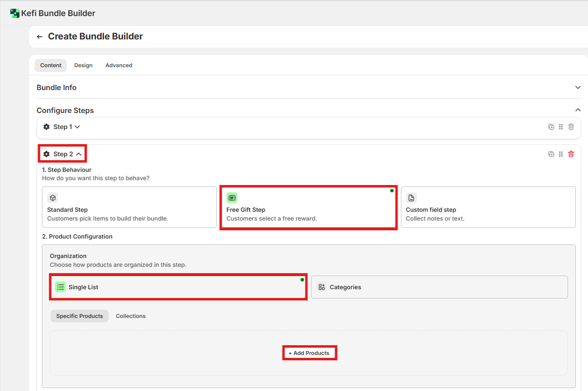Go back using the left arrow

pyautogui.click(x=40, y=37)
